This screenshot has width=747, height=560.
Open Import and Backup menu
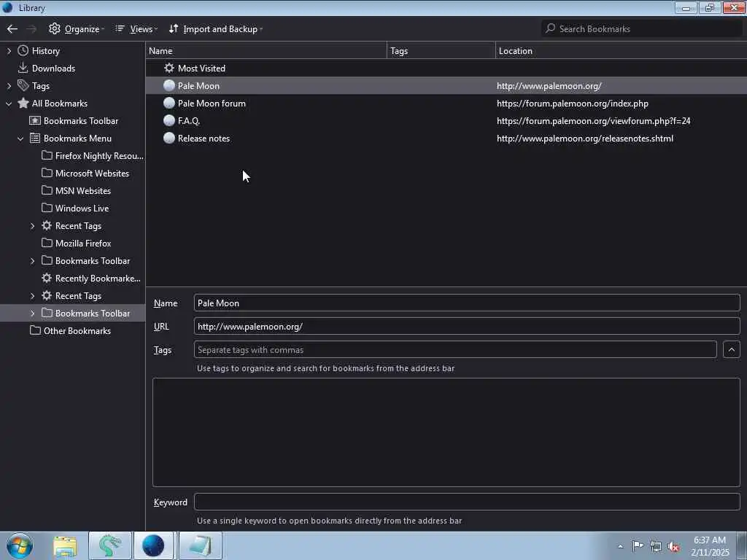pyautogui.click(x=215, y=29)
